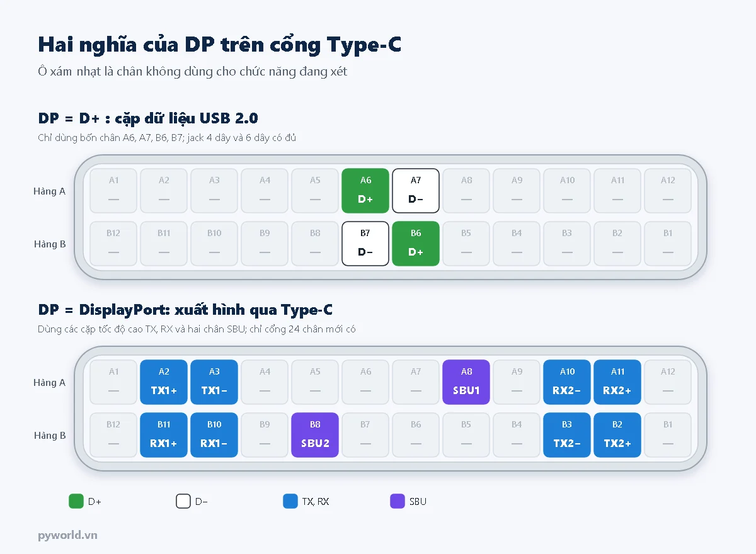Image resolution: width=756 pixels, height=554 pixels.
Task: Click 'Hàng A' label of DisplayPort diagram
Action: (50, 383)
